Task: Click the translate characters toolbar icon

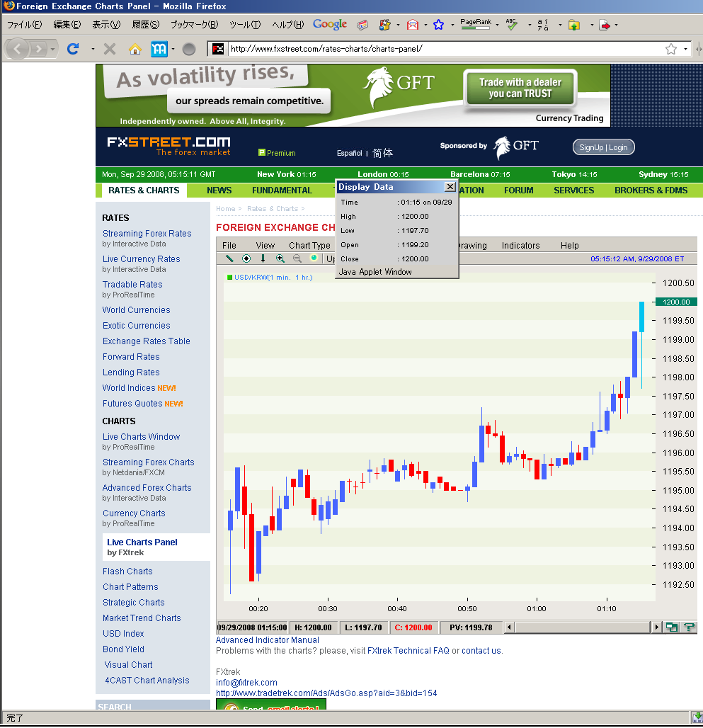Action: coord(542,25)
